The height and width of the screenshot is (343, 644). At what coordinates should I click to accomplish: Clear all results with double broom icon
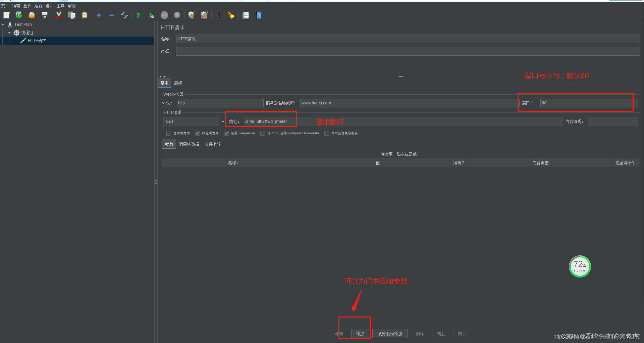click(x=204, y=15)
